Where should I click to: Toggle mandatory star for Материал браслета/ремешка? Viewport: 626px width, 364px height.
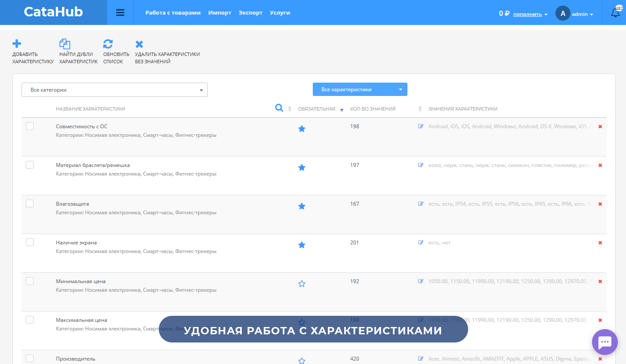(x=302, y=167)
